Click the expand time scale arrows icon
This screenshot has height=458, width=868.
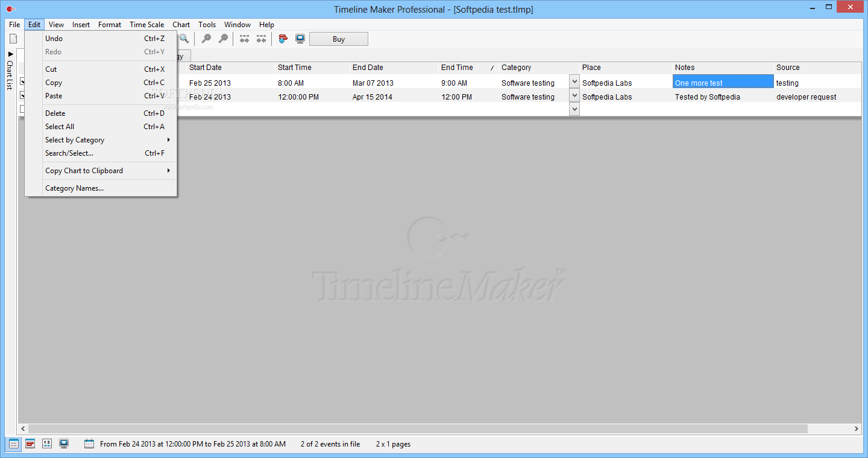[244, 39]
